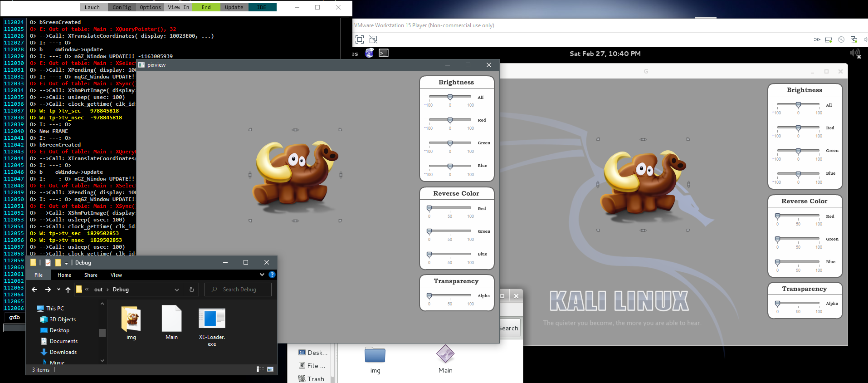Click the Update button in IDE toolbar
This screenshot has width=868, height=383.
coord(234,7)
